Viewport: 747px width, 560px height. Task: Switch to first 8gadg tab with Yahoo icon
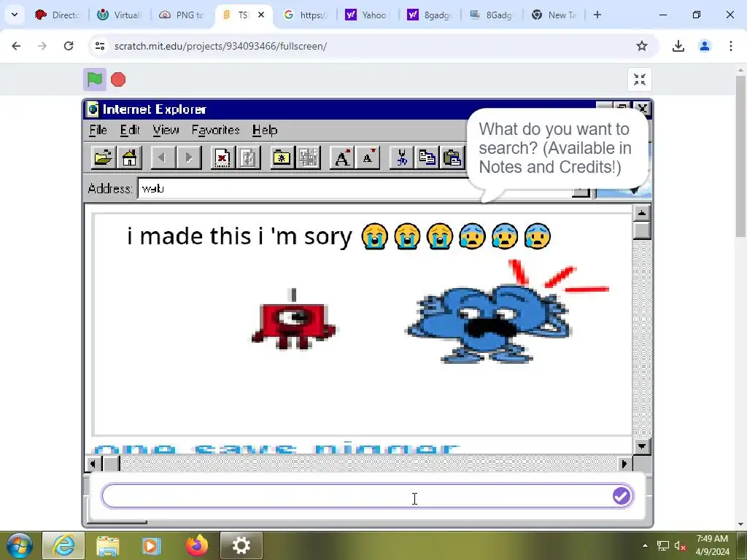click(429, 15)
